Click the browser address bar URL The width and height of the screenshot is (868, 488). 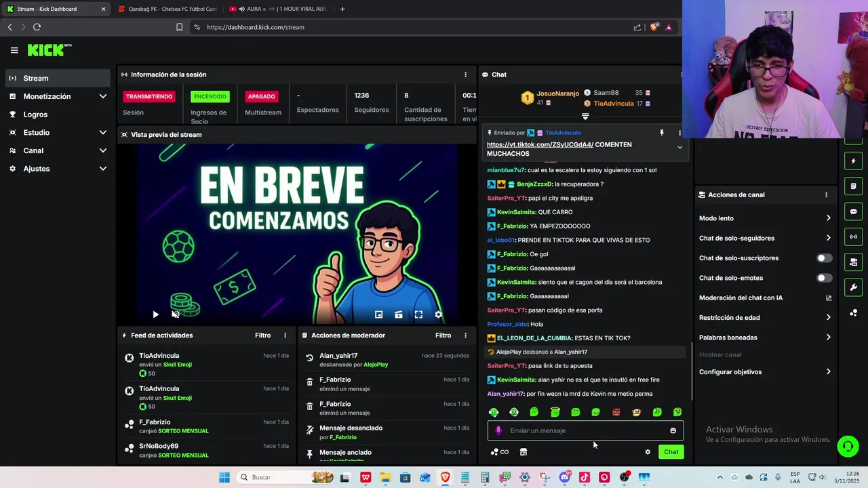point(256,27)
